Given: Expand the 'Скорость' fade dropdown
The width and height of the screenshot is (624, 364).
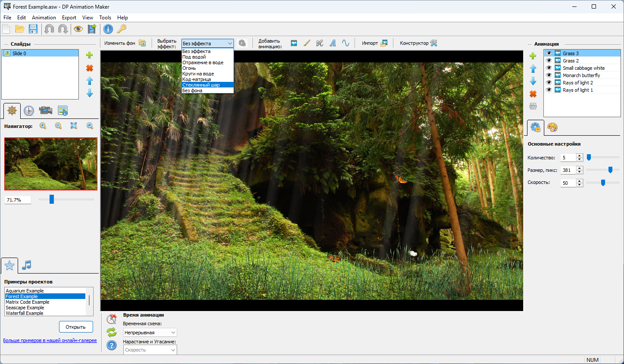Looking at the screenshot, I should [150, 350].
